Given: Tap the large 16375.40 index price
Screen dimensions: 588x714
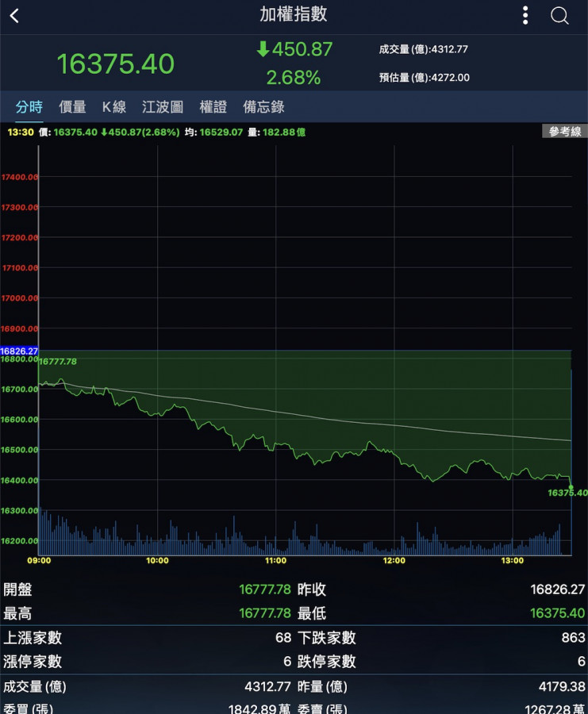Looking at the screenshot, I should (x=116, y=63).
